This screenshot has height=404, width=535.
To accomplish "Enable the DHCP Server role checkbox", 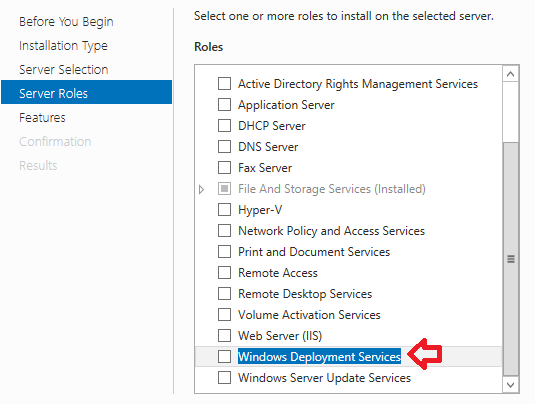I will (x=224, y=126).
